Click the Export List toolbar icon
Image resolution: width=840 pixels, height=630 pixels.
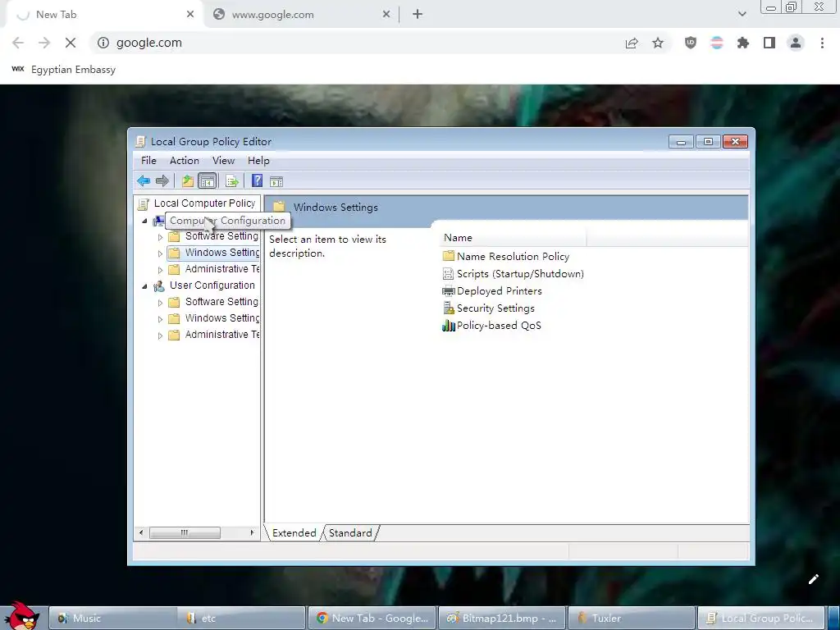(x=232, y=181)
